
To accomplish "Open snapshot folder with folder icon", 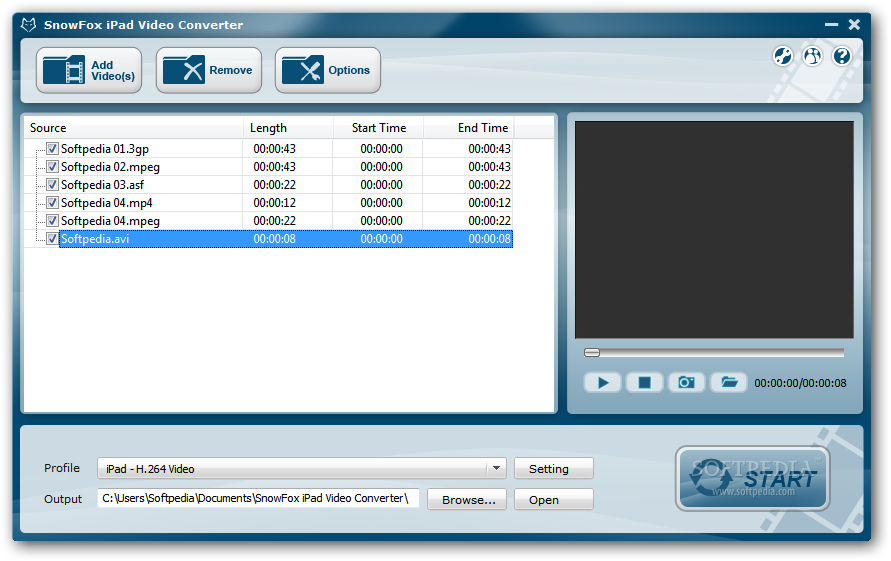I will tap(728, 383).
